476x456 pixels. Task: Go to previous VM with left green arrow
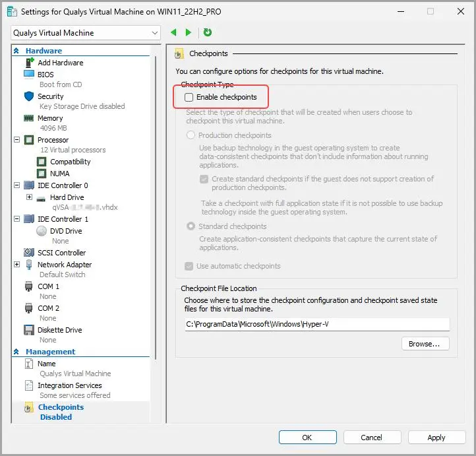pos(173,32)
